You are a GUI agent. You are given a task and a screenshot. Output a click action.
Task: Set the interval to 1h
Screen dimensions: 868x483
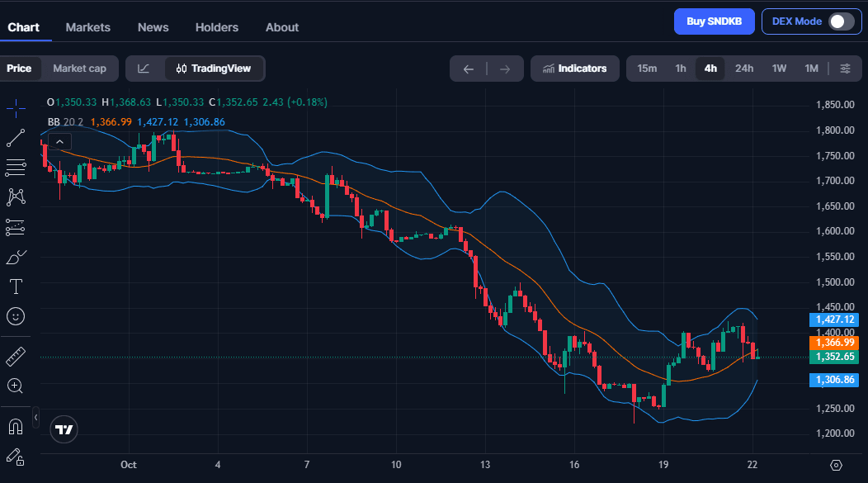click(681, 69)
